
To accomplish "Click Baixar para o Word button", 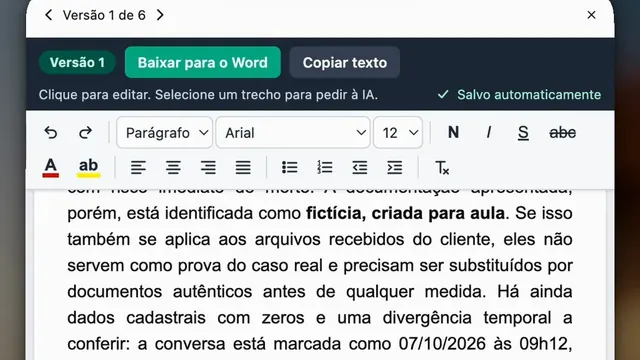I will coord(203,62).
